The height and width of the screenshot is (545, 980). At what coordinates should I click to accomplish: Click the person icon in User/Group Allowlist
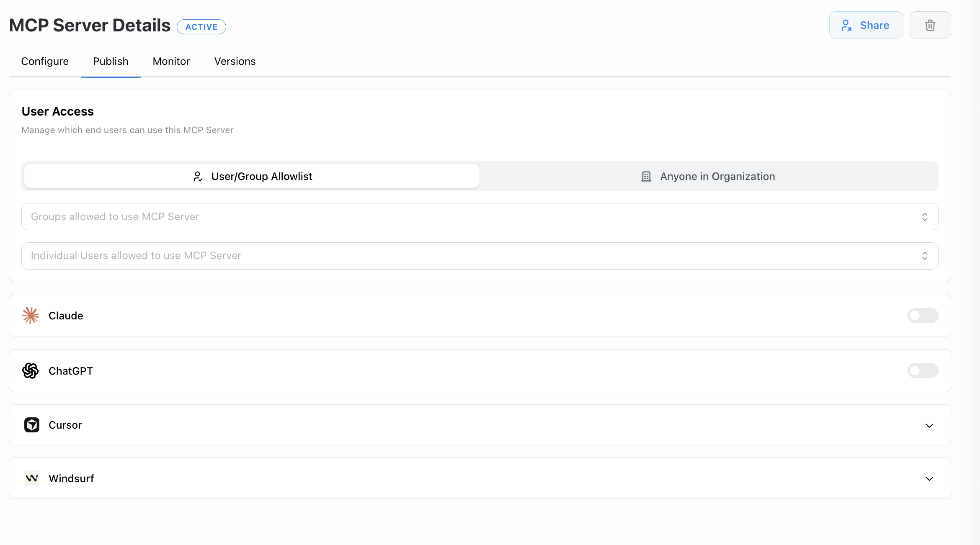tap(198, 177)
